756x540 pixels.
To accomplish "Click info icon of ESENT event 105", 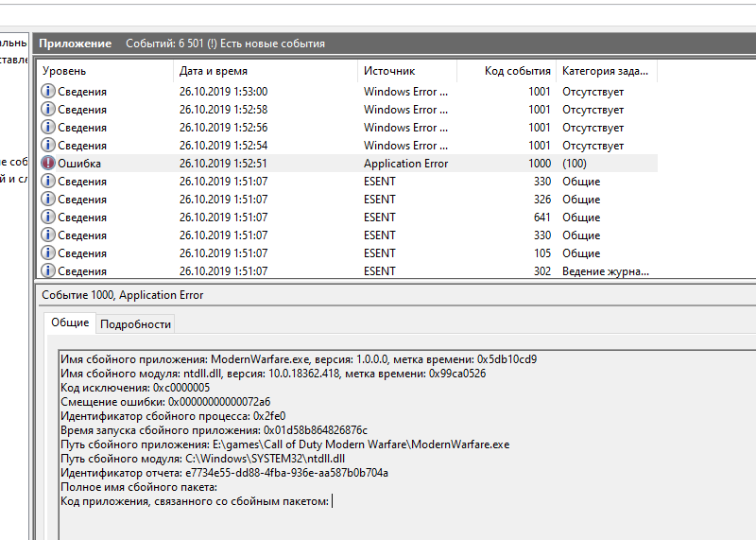I will (48, 253).
